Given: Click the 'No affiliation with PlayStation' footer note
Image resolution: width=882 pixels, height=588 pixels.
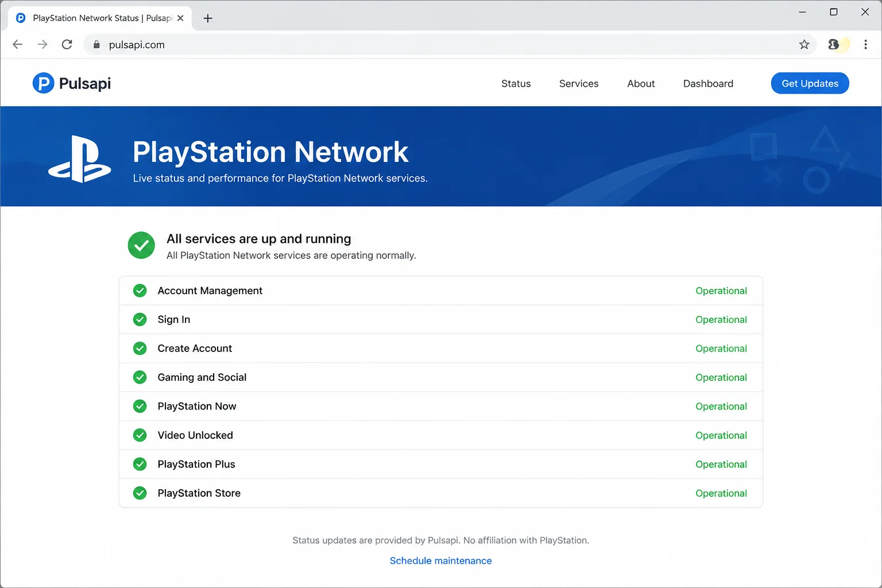Looking at the screenshot, I should (x=526, y=540).
